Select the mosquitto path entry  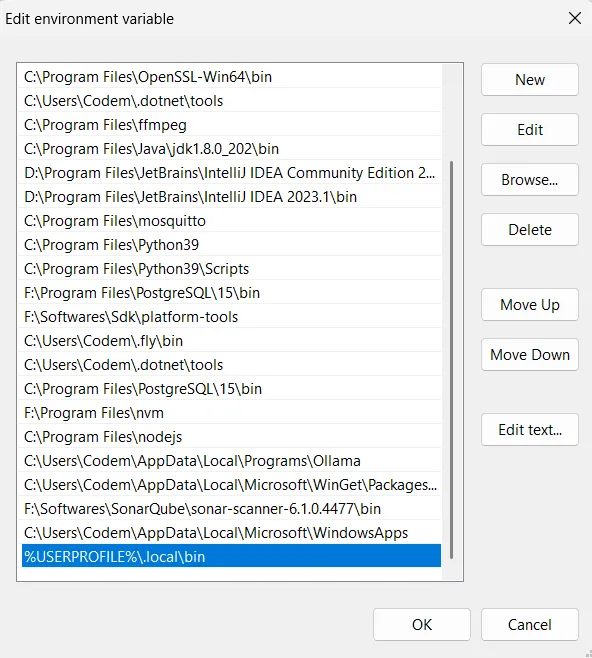[231, 221]
